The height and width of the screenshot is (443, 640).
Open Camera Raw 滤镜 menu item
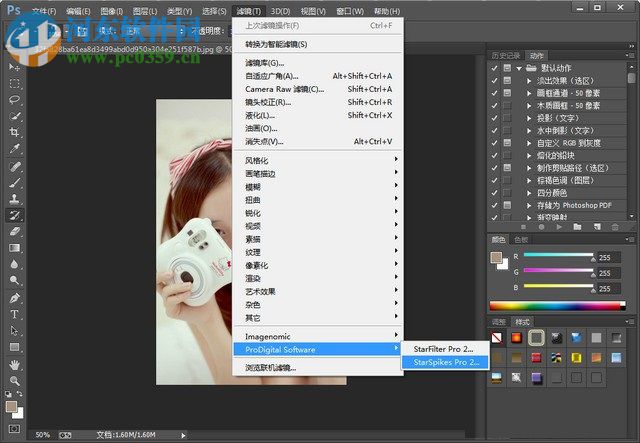(x=318, y=89)
